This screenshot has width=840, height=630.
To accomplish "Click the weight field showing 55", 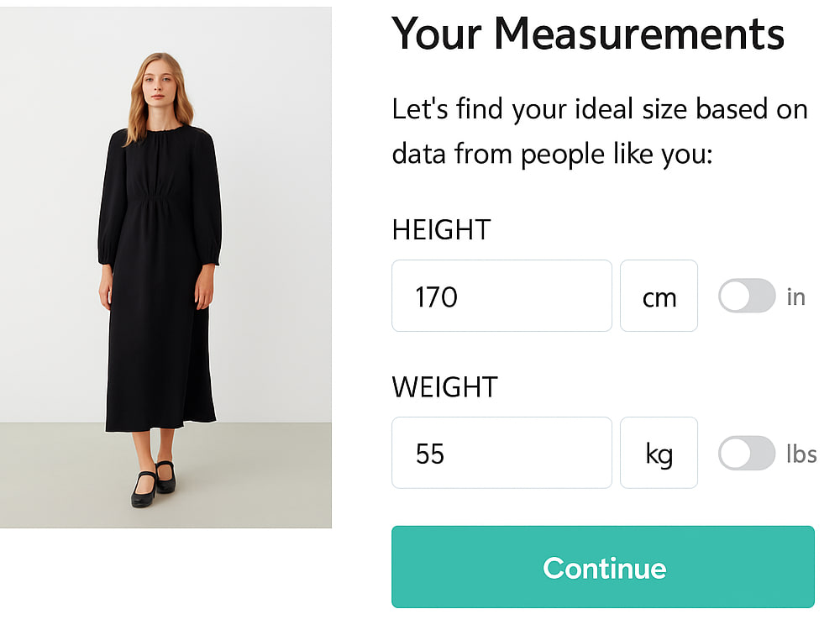I will point(501,453).
